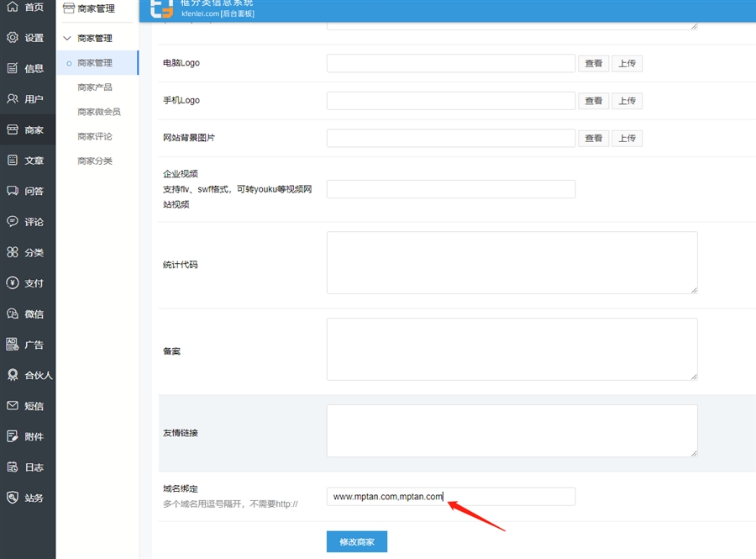Click the 日志 logs icon
The width and height of the screenshot is (756, 559).
(12, 467)
